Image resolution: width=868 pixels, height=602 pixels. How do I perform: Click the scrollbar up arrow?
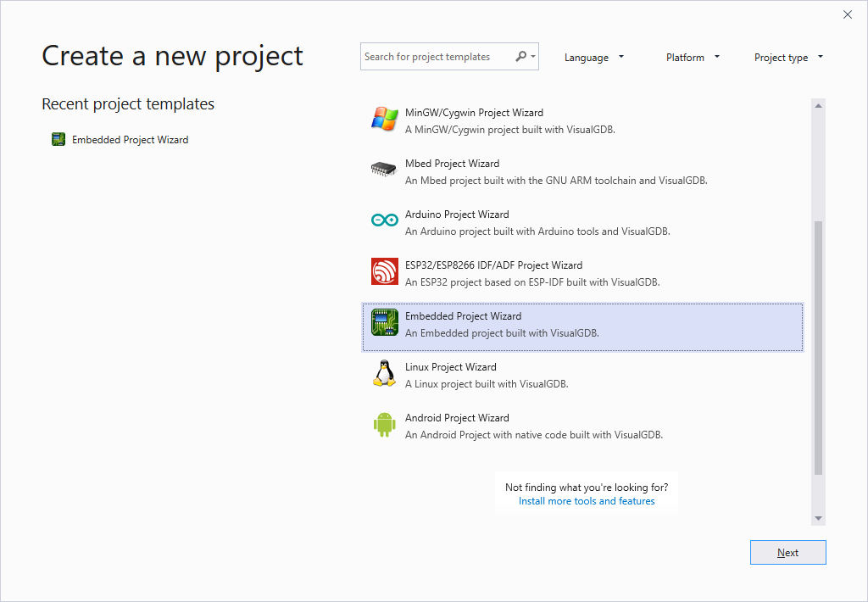coord(818,105)
